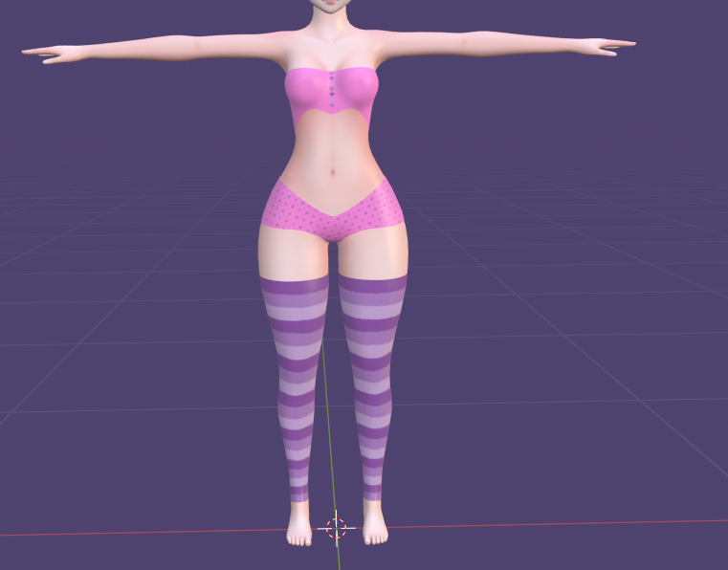This screenshot has width=728, height=570.
Task: Click the purple buttons on the pink top
Action: click(x=331, y=87)
